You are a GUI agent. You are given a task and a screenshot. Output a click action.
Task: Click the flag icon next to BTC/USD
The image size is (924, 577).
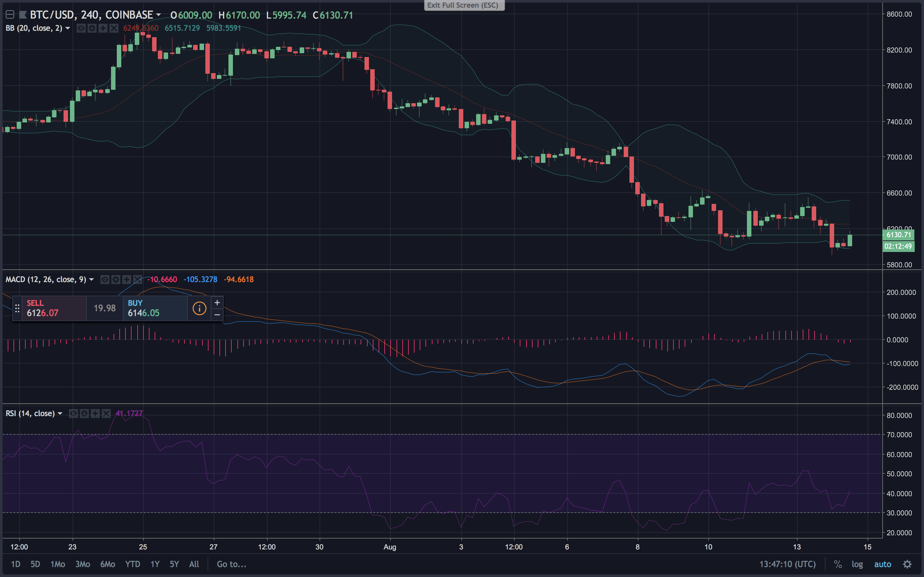click(23, 15)
